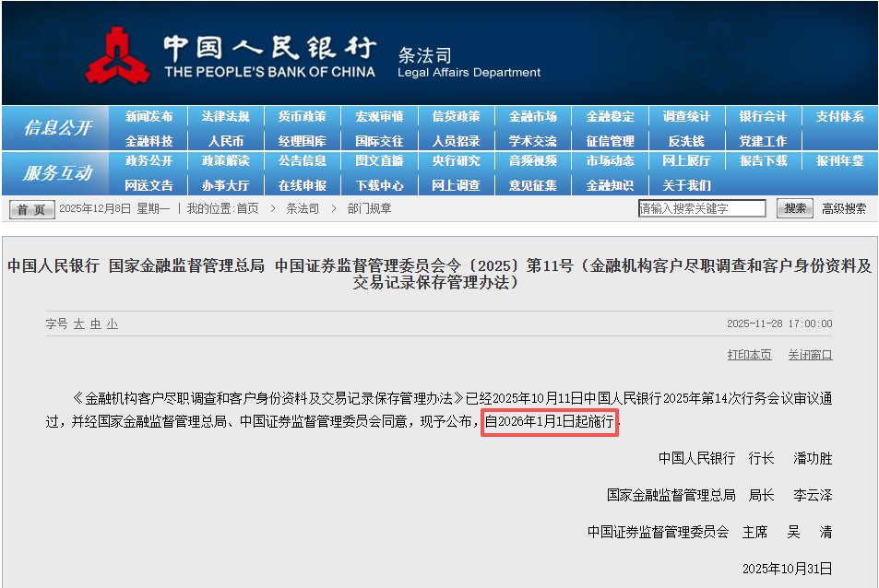The height and width of the screenshot is (588, 879).
Task: Switch to the 首页 home tab
Action: [x=30, y=209]
